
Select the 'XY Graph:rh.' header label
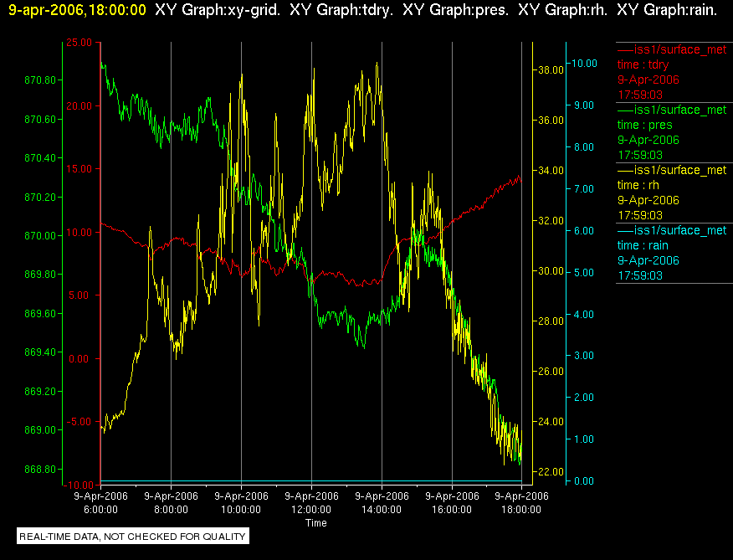coord(563,10)
